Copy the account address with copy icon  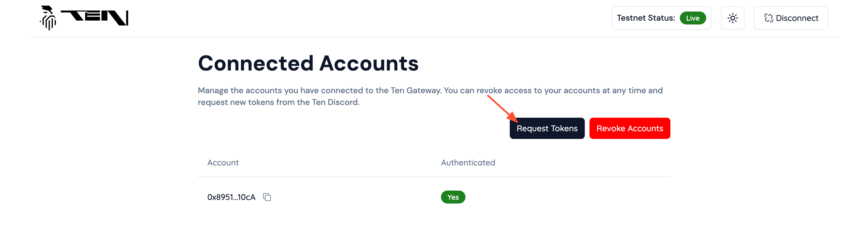click(267, 197)
